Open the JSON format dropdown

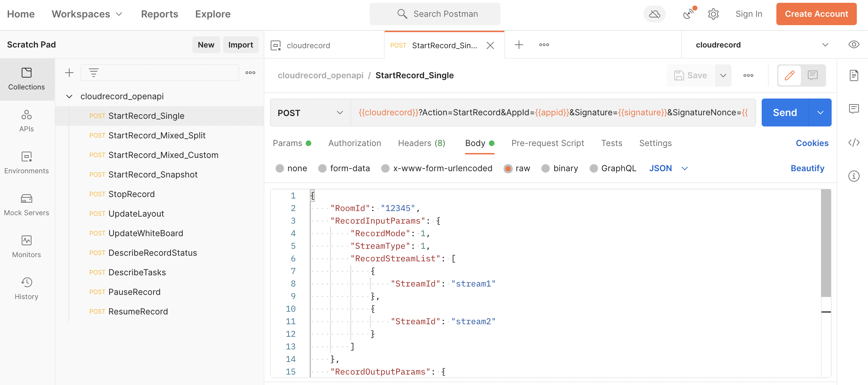(669, 168)
